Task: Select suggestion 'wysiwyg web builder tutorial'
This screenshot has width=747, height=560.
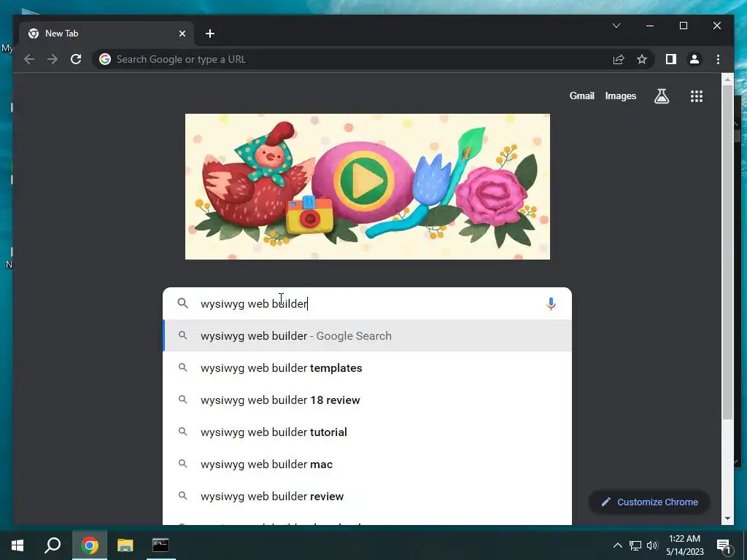Action: 367,432
